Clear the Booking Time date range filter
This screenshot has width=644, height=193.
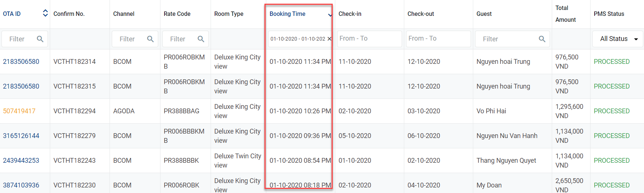(329, 39)
